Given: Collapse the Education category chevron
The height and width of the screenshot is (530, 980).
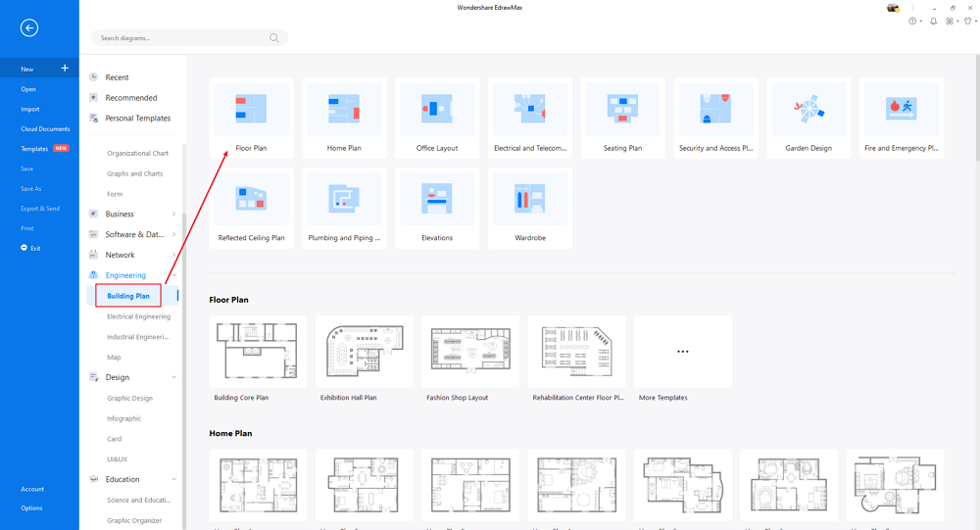Looking at the screenshot, I should (x=173, y=479).
